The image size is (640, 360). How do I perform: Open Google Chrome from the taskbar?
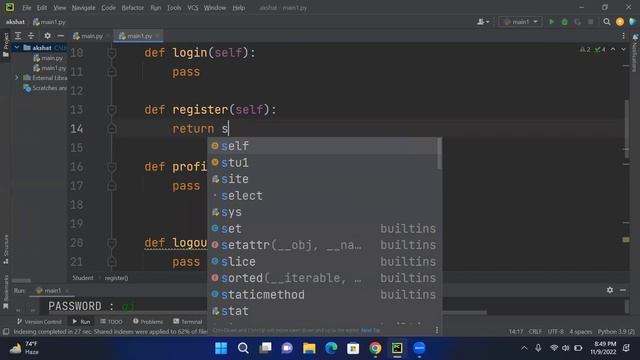(375, 348)
